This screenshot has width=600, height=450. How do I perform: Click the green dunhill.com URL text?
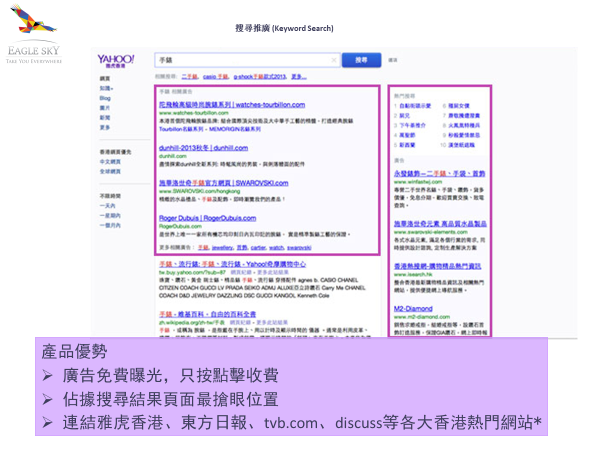[173, 156]
